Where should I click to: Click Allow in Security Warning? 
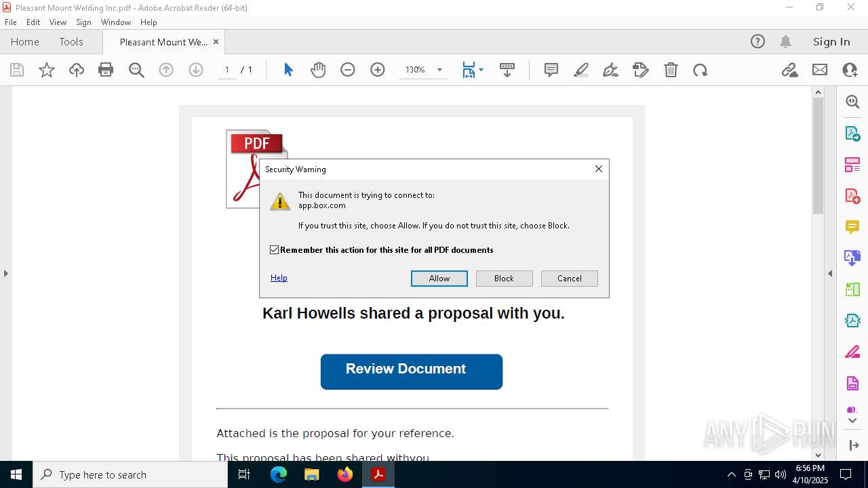click(439, 279)
